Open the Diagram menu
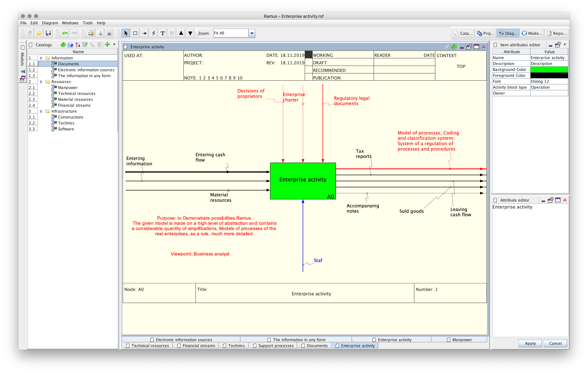588x374 pixels. coord(50,23)
